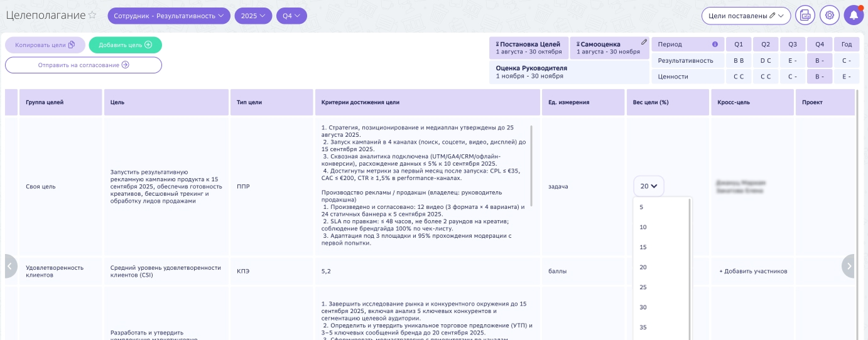
Task: Click the баллы unit cell
Action: (x=583, y=271)
